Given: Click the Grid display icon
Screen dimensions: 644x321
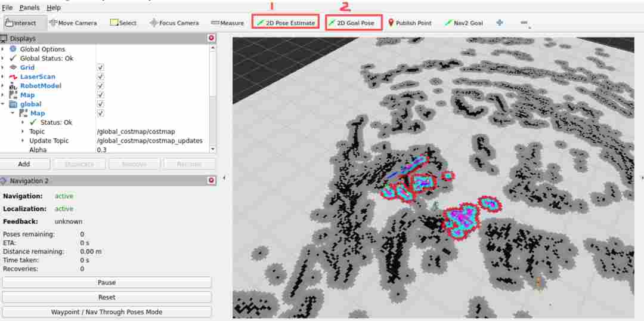Looking at the screenshot, I should point(13,67).
